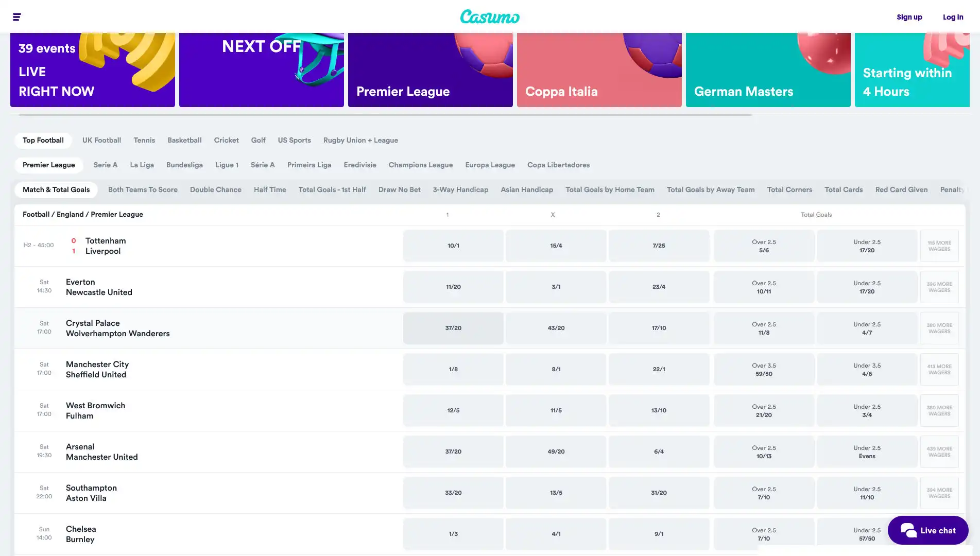The height and width of the screenshot is (556, 980).
Task: Expand 413 more wagers for Manchester City match
Action: tap(939, 369)
